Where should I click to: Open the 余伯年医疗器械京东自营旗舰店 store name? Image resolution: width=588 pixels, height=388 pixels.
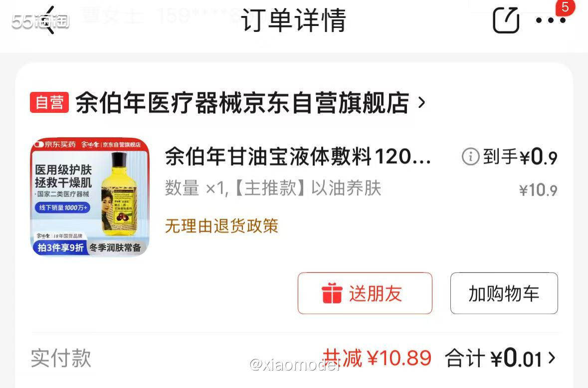(242, 102)
